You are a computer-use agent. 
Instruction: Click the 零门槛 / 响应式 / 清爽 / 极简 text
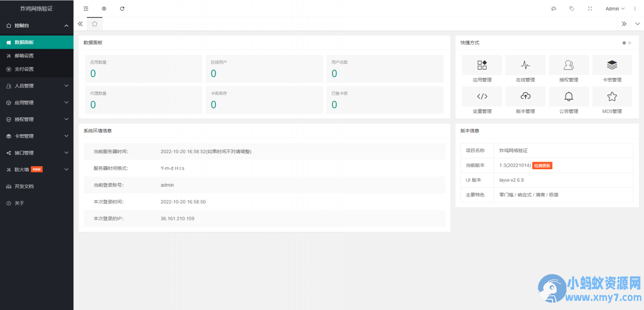[529, 195]
